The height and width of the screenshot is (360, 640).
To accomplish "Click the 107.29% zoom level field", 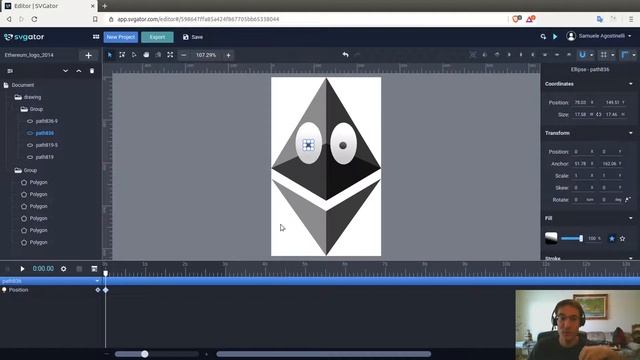I will (206, 55).
